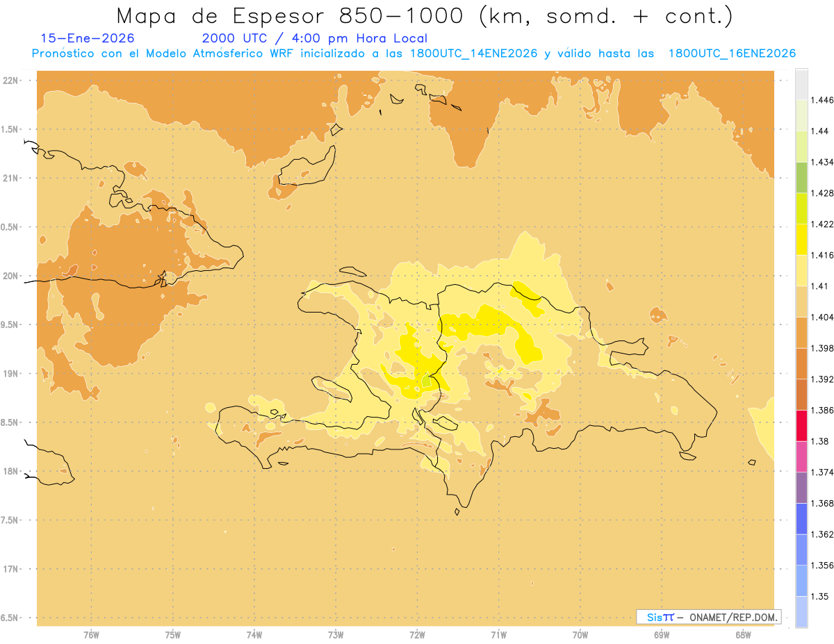This screenshot has height=644, width=834.
Task: Click the latitude axis label '20N'
Action: coord(10,276)
